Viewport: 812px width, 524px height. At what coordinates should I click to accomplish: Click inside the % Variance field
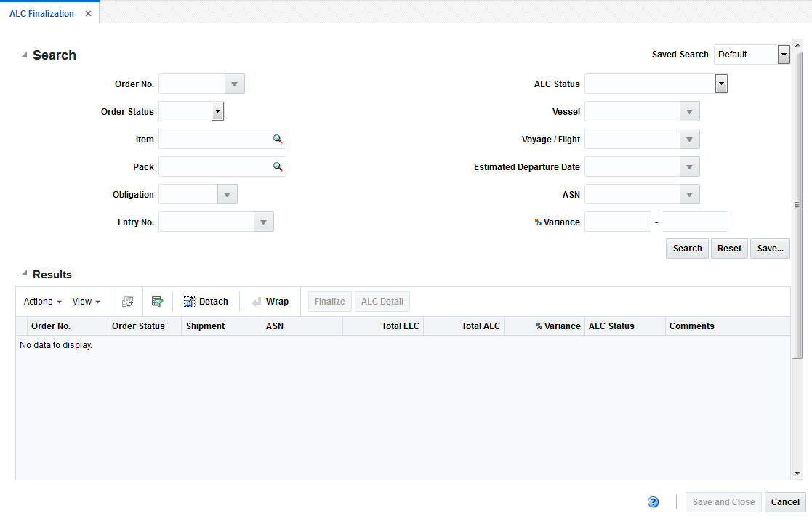pos(617,222)
